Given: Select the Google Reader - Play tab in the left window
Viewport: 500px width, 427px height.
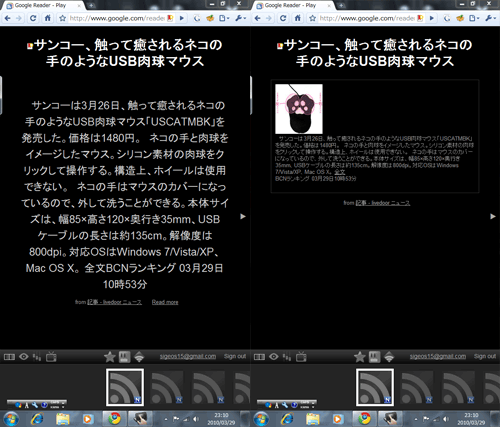Looking at the screenshot, I should [42, 5].
